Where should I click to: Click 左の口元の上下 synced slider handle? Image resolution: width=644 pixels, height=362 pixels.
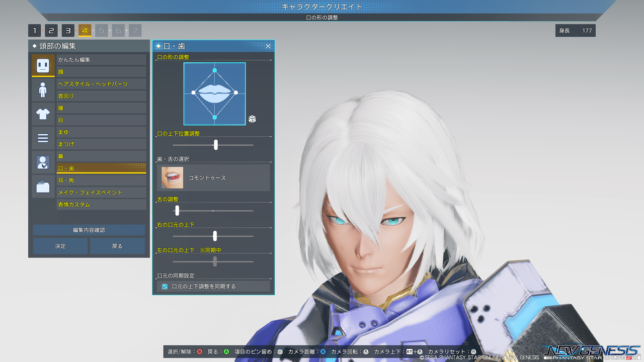point(215,261)
